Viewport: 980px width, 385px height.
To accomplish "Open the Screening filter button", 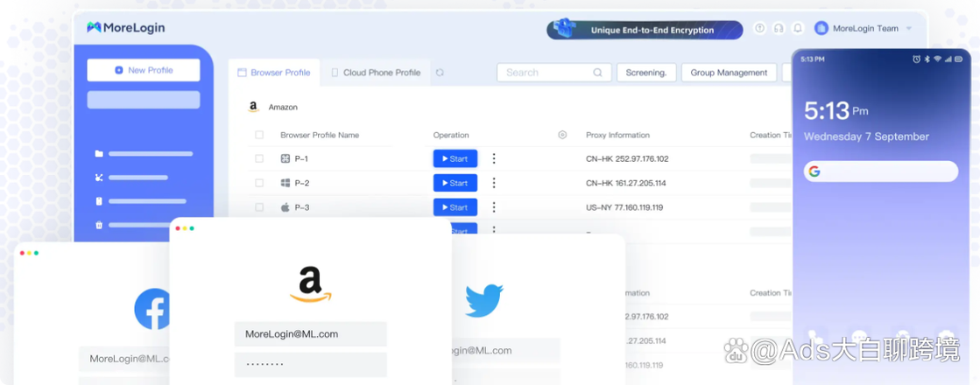I will coord(645,73).
